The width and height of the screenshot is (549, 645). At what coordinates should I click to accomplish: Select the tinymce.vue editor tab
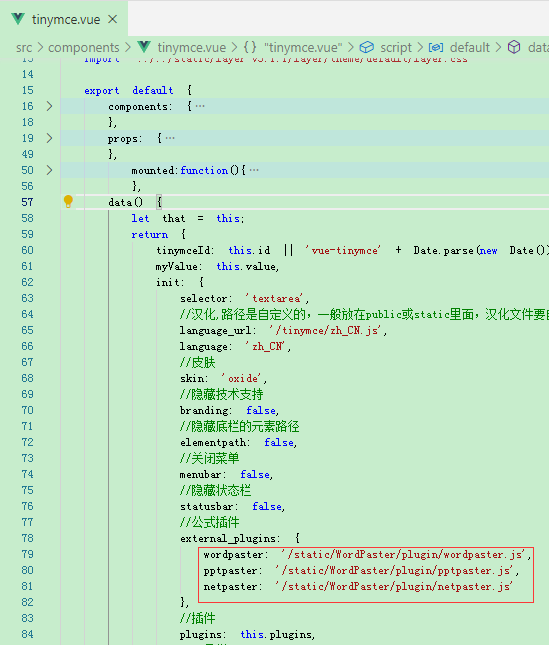pos(64,19)
